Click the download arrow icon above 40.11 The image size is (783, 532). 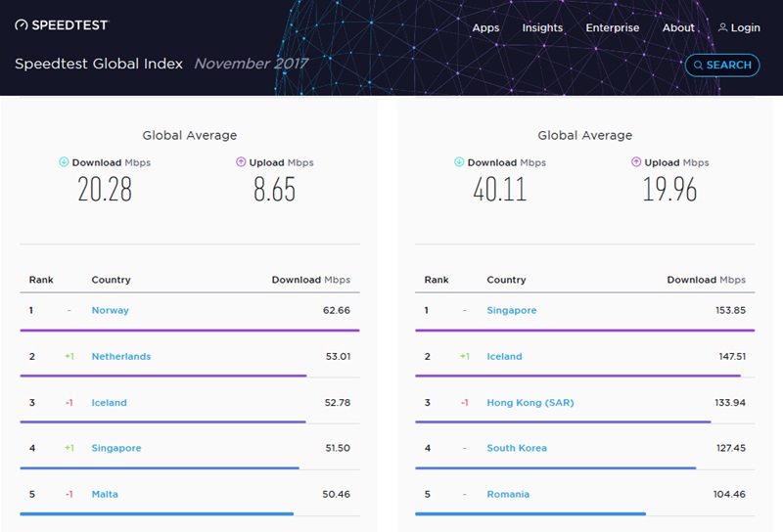tap(459, 161)
